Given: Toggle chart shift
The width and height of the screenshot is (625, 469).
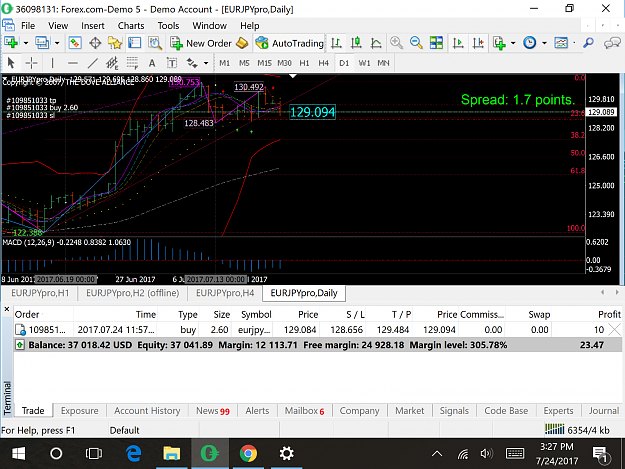Looking at the screenshot, I should point(478,43).
